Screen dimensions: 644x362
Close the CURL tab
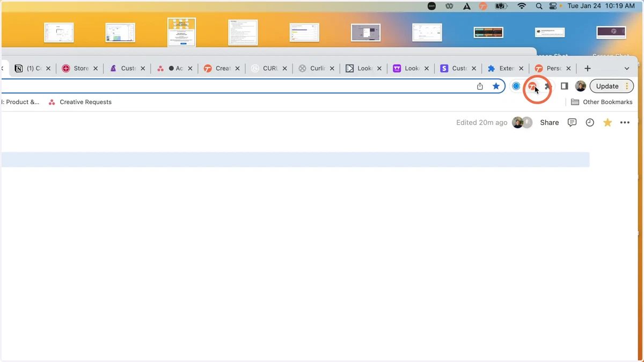[284, 69]
